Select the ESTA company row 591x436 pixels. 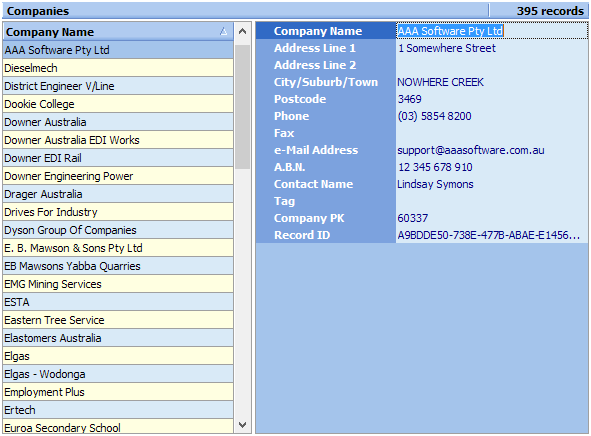click(118, 302)
